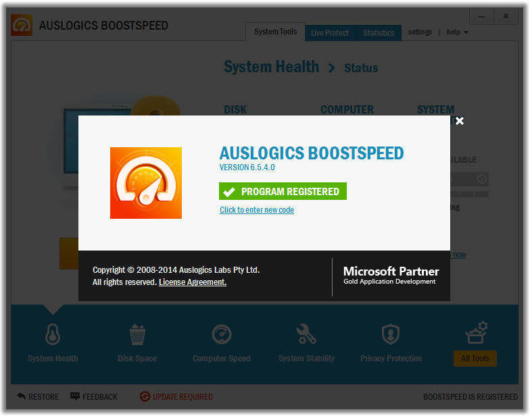The height and width of the screenshot is (416, 532).
Task: Click the large BoostSpeed speedometer logo
Action: 146,183
